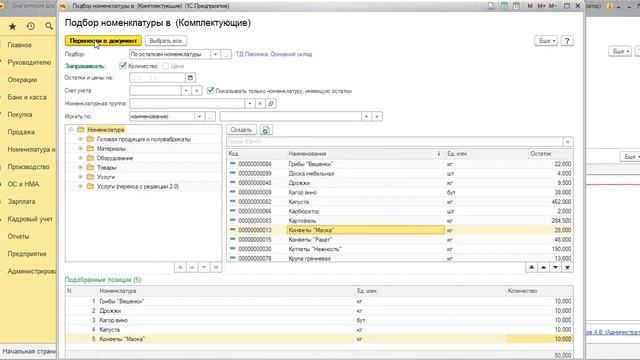Viewport: 640px width, 360px height.
Task: Expand the Товары folder
Action: (80, 167)
